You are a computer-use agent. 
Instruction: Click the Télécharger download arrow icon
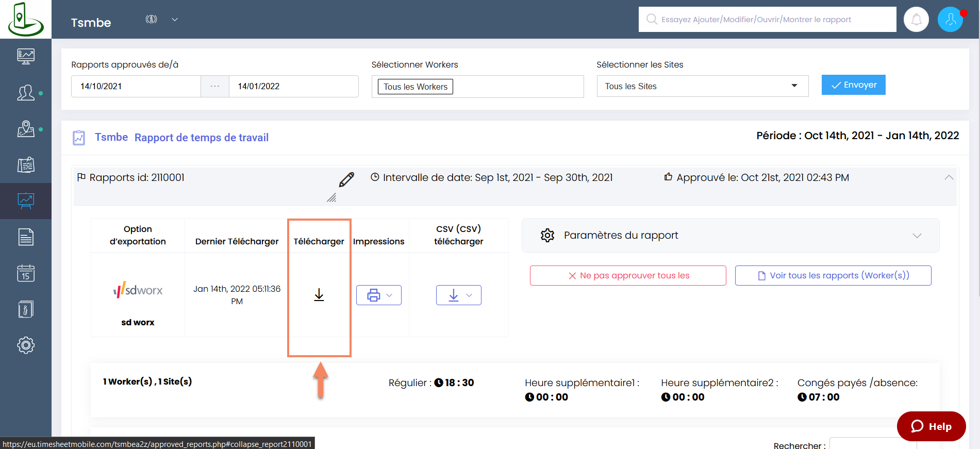coord(319,295)
